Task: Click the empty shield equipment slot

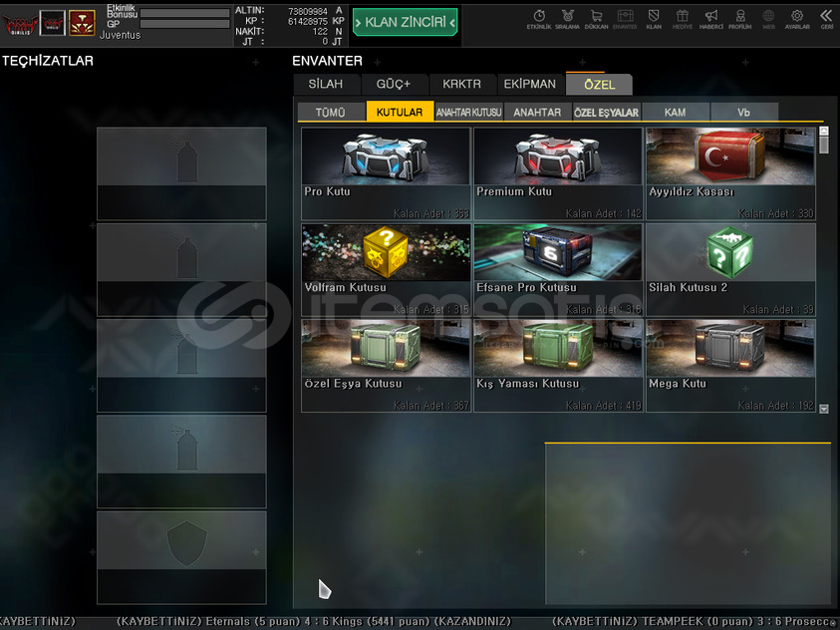Action: pos(181,557)
